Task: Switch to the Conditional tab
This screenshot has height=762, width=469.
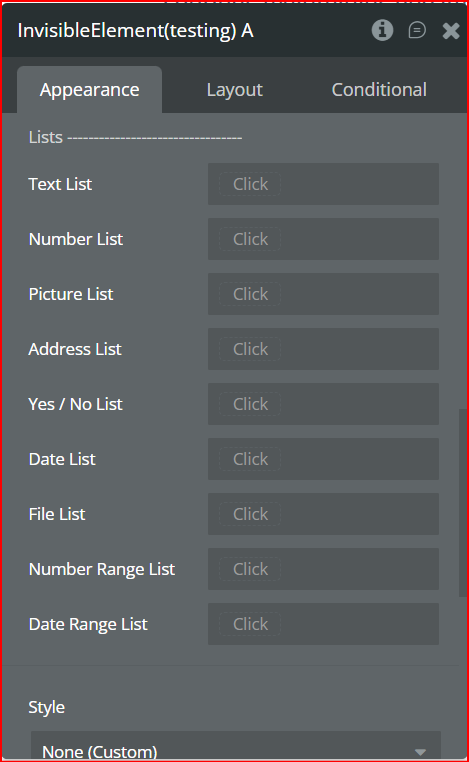Action: pos(379,90)
